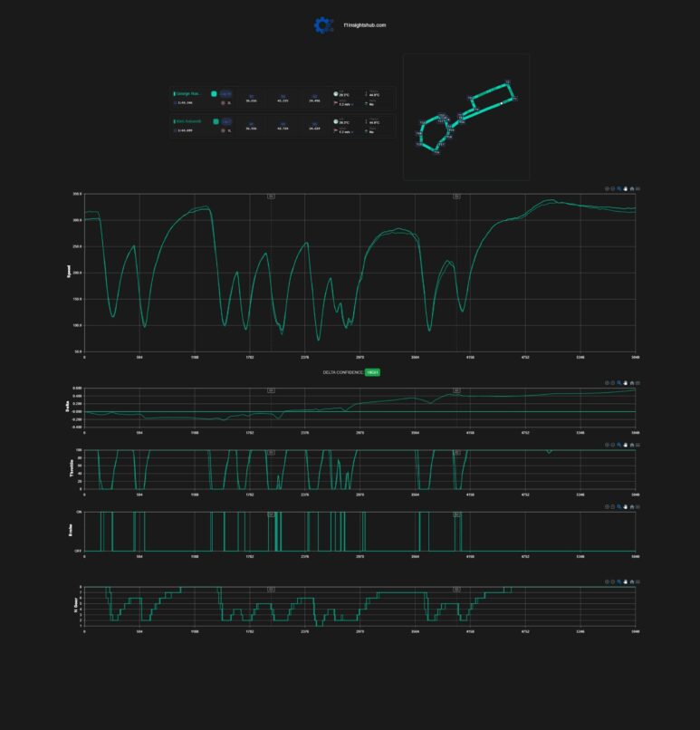700x730 pixels.
Task: Reset the Gear chart with home icon
Action: pos(631,581)
